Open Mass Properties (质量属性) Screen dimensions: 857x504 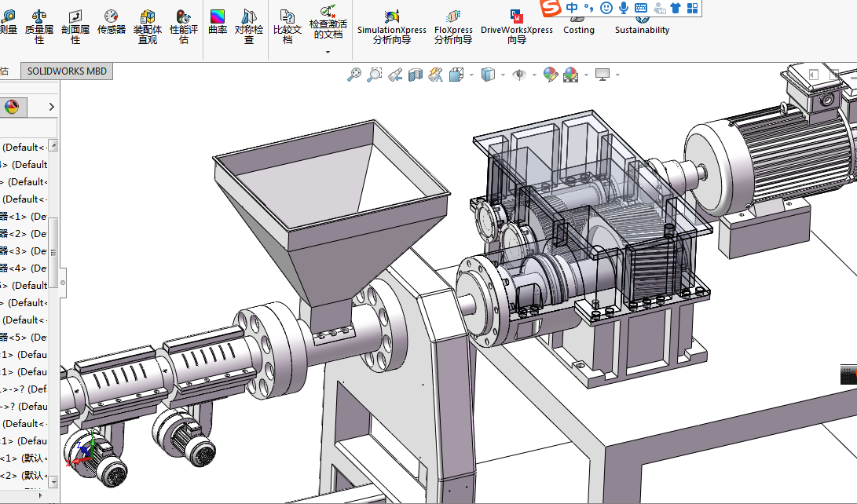[x=38, y=27]
